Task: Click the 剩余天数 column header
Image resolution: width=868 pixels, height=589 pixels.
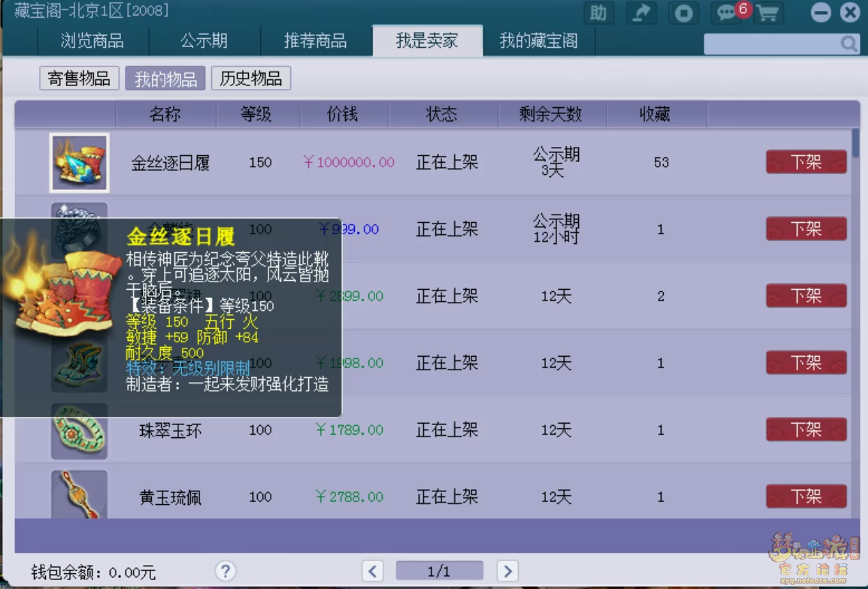Action: coord(551,114)
